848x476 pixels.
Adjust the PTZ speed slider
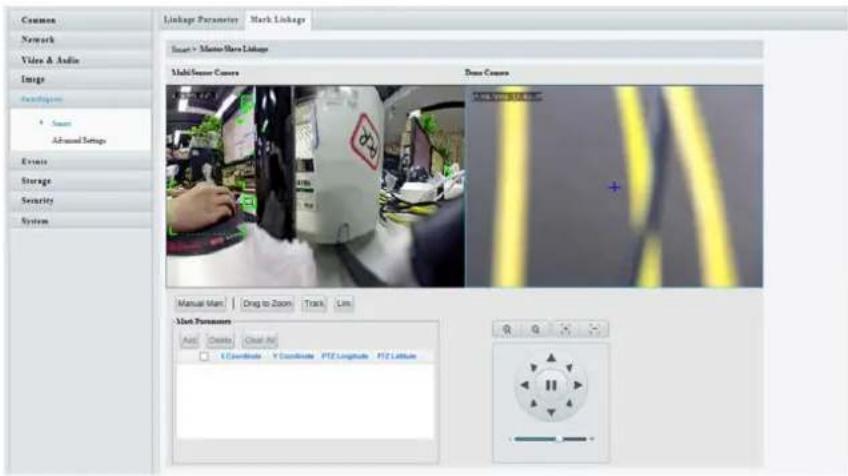pyautogui.click(x=551, y=439)
